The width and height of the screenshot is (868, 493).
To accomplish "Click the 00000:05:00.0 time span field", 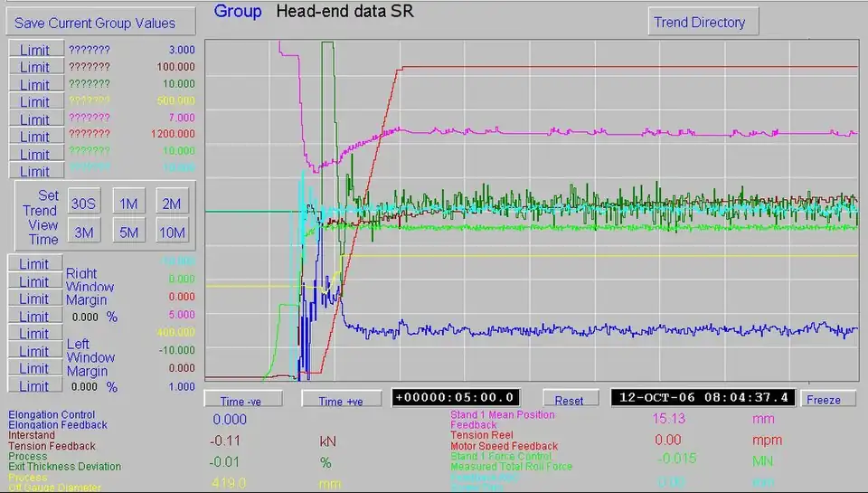I will click(455, 398).
